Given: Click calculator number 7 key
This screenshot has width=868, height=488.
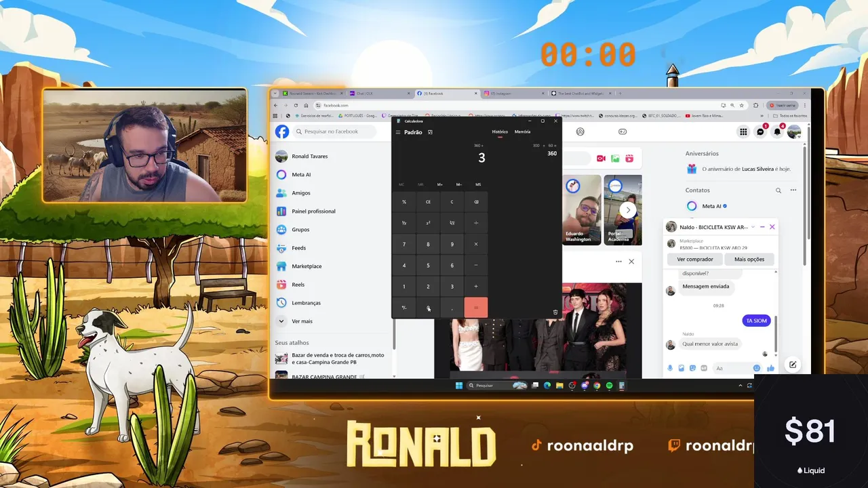Looking at the screenshot, I should 404,244.
